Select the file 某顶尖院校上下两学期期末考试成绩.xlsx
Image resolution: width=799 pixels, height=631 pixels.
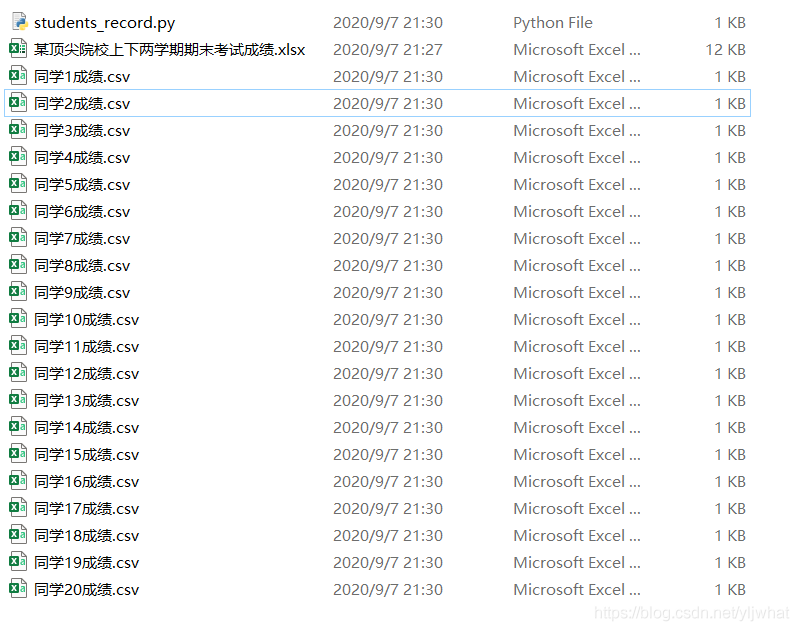(170, 50)
